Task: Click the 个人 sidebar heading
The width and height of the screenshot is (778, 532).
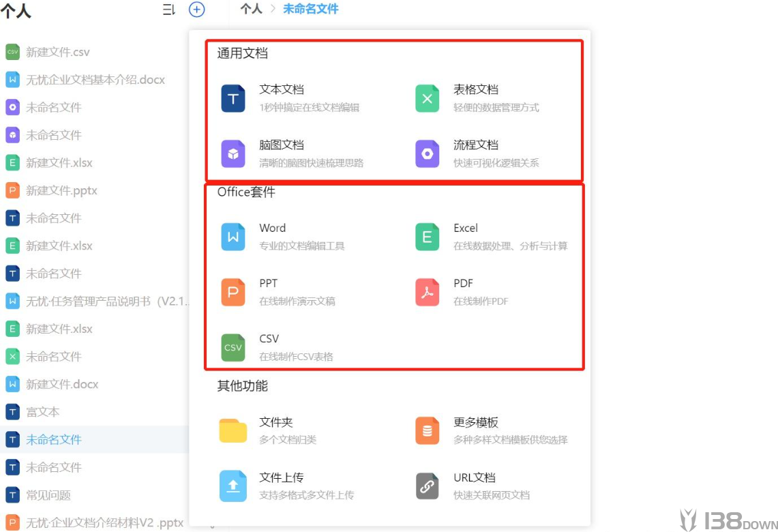Action: 16,10
